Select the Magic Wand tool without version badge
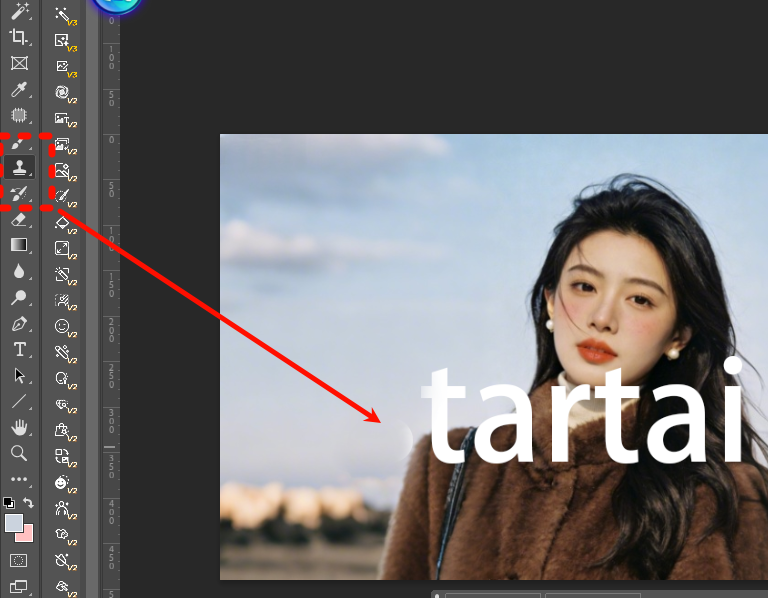 (19, 10)
